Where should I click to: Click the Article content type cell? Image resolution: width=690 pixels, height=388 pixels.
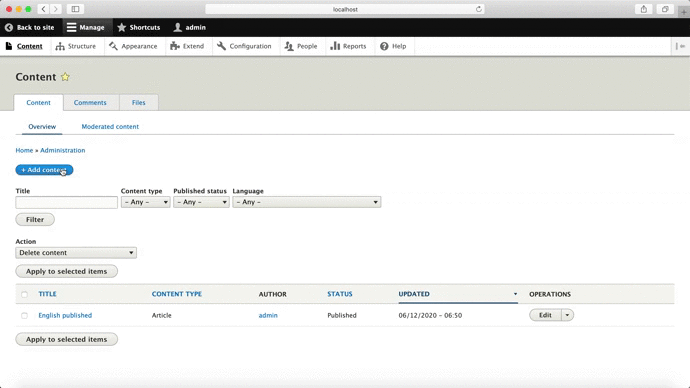(161, 315)
